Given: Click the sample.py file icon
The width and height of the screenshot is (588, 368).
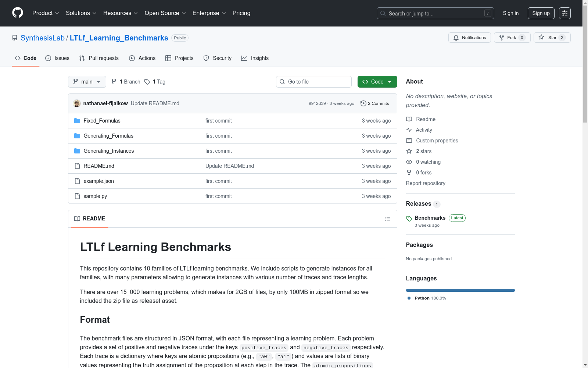Looking at the screenshot, I should 77,196.
